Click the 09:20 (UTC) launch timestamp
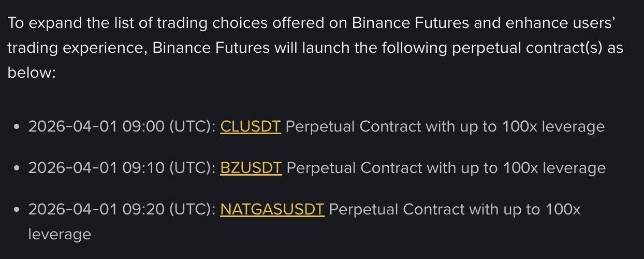The height and width of the screenshot is (259, 644). click(169, 209)
